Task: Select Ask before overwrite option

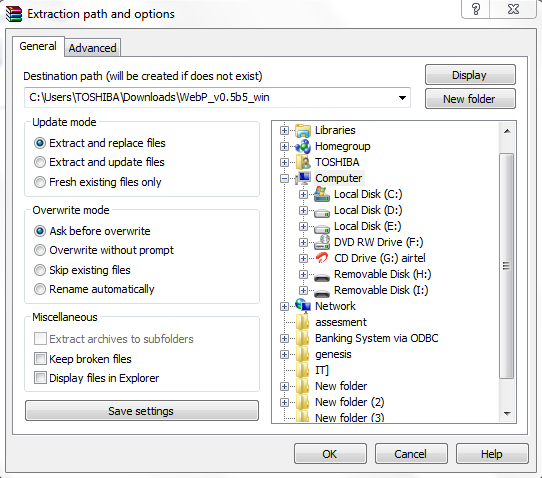Action: (40, 231)
